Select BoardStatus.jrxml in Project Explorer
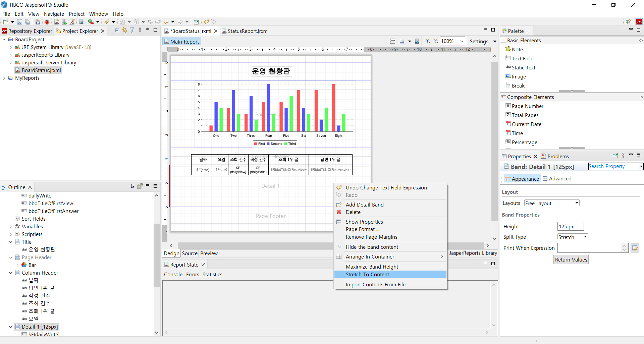Screen dimensions: 644x344 (x=38, y=70)
